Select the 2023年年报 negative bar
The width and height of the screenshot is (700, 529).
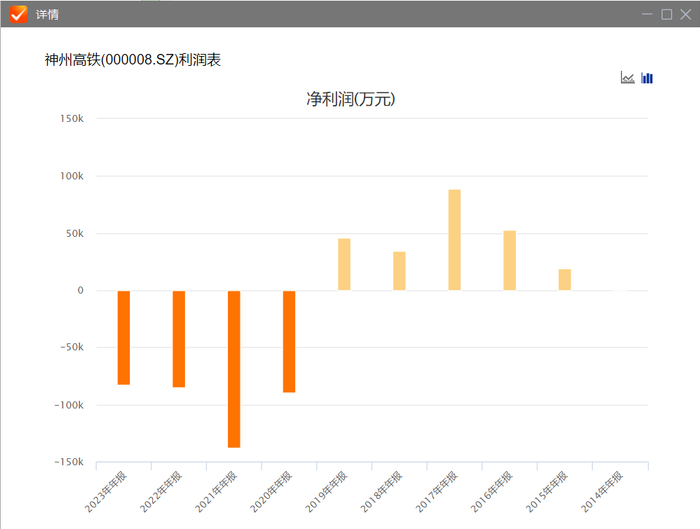tap(124, 337)
